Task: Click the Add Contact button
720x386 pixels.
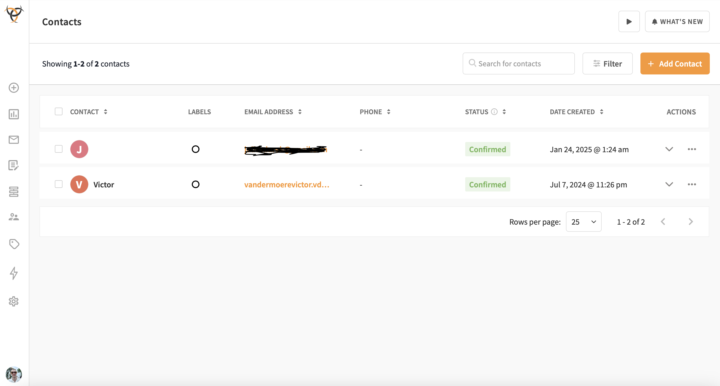Action: pos(675,63)
